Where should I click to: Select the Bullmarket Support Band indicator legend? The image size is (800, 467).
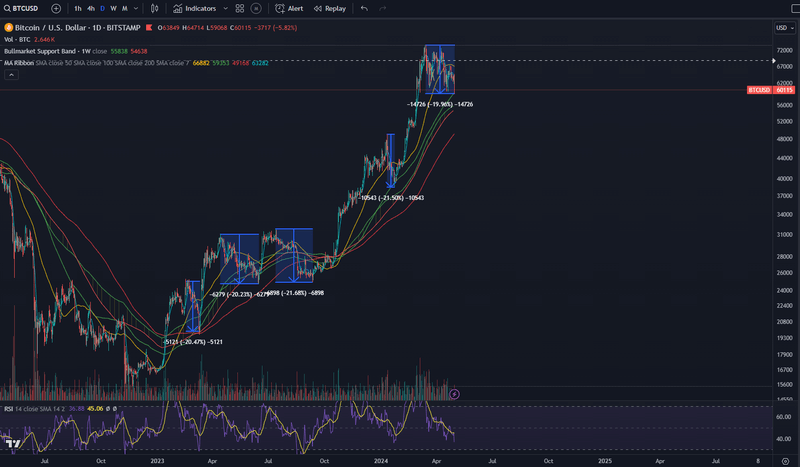click(x=40, y=51)
